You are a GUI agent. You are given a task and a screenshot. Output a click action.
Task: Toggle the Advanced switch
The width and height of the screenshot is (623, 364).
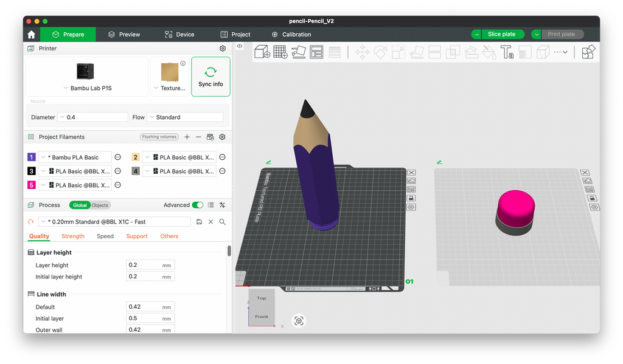[x=198, y=205]
